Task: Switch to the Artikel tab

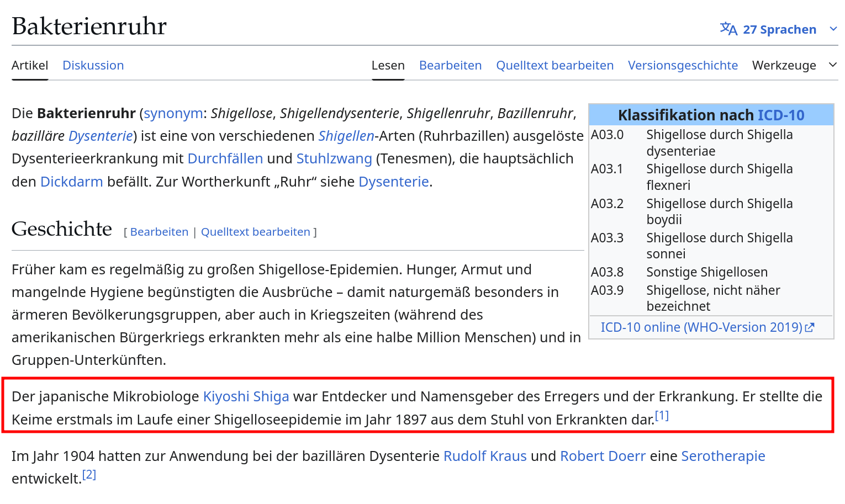Action: (30, 65)
